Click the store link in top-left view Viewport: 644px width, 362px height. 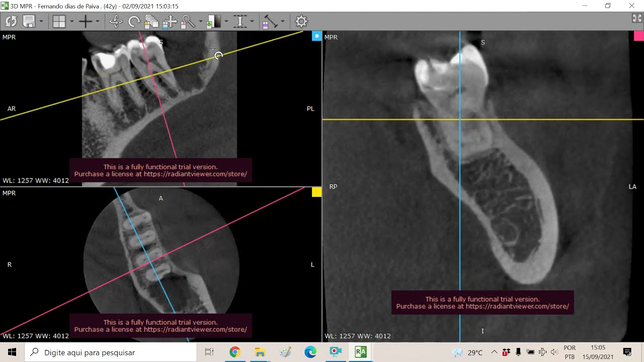[x=195, y=174]
